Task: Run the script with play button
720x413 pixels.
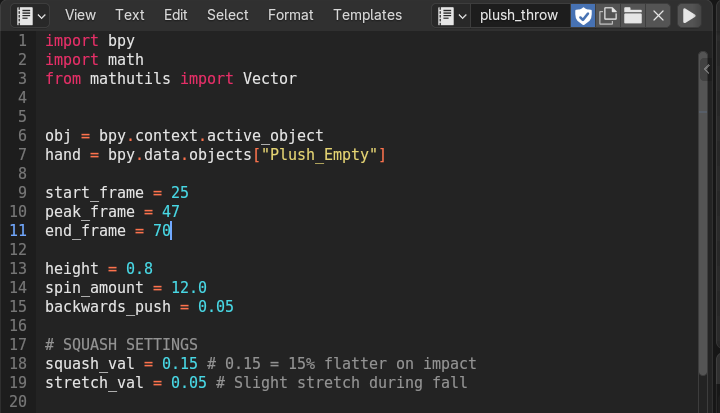Action: tap(689, 15)
